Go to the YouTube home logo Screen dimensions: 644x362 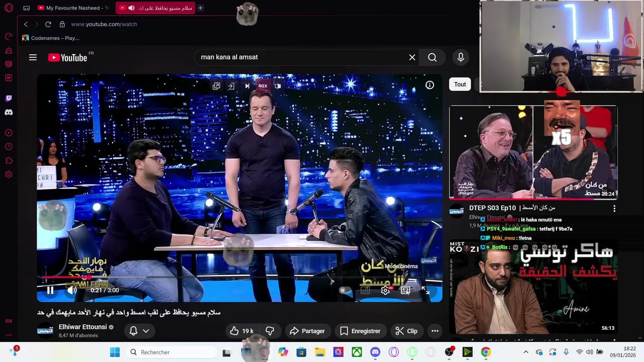coord(68,57)
